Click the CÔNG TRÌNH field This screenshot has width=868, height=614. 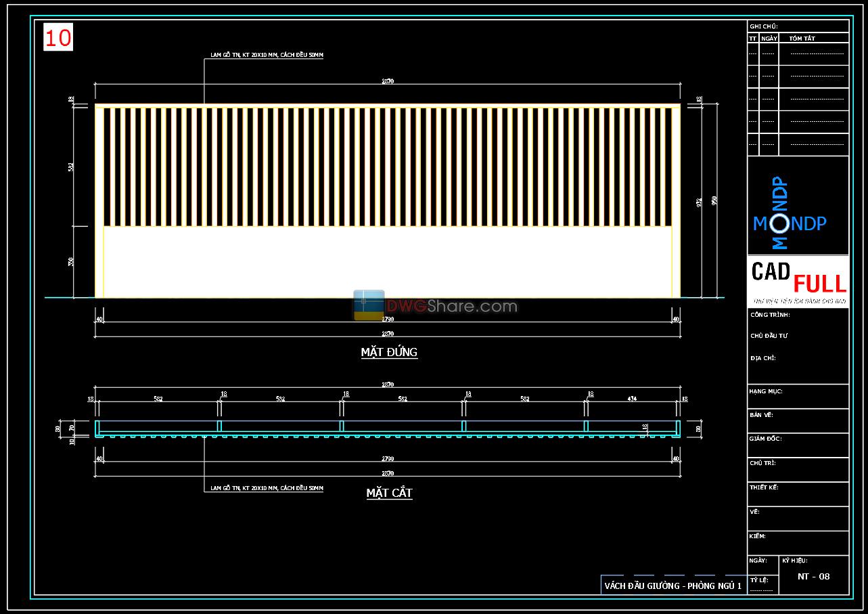click(x=770, y=315)
